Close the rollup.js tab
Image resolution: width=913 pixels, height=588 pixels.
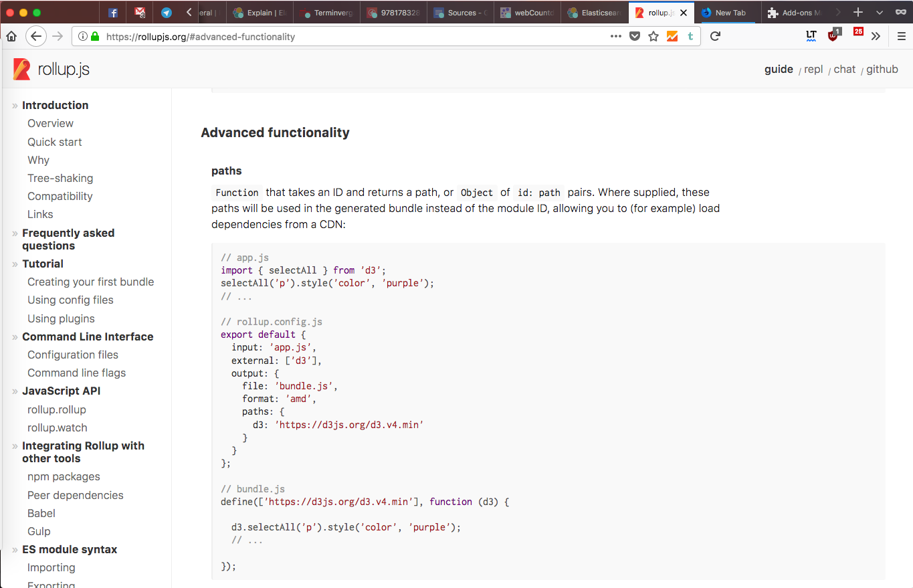tap(683, 13)
